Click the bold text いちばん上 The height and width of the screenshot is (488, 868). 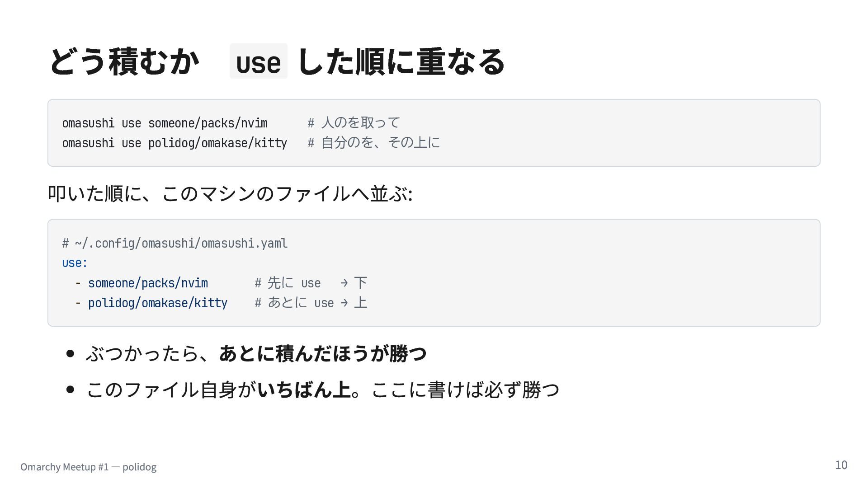304,389
